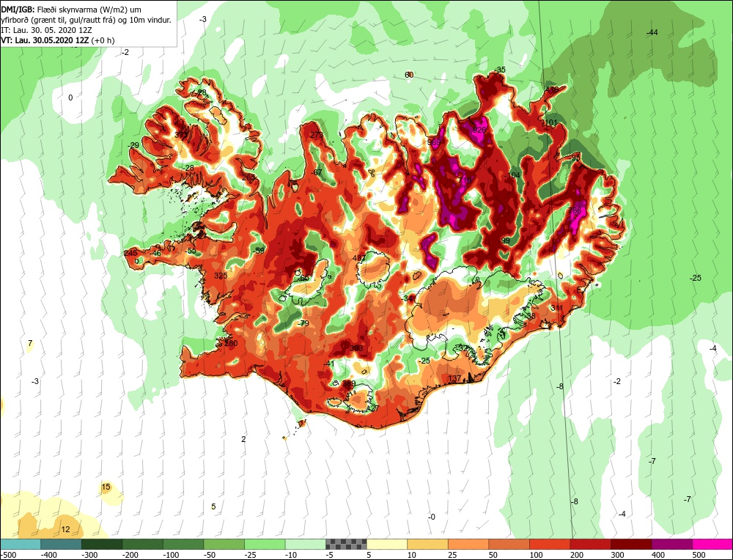Click the green swatch between -100 and -50

tap(183, 544)
